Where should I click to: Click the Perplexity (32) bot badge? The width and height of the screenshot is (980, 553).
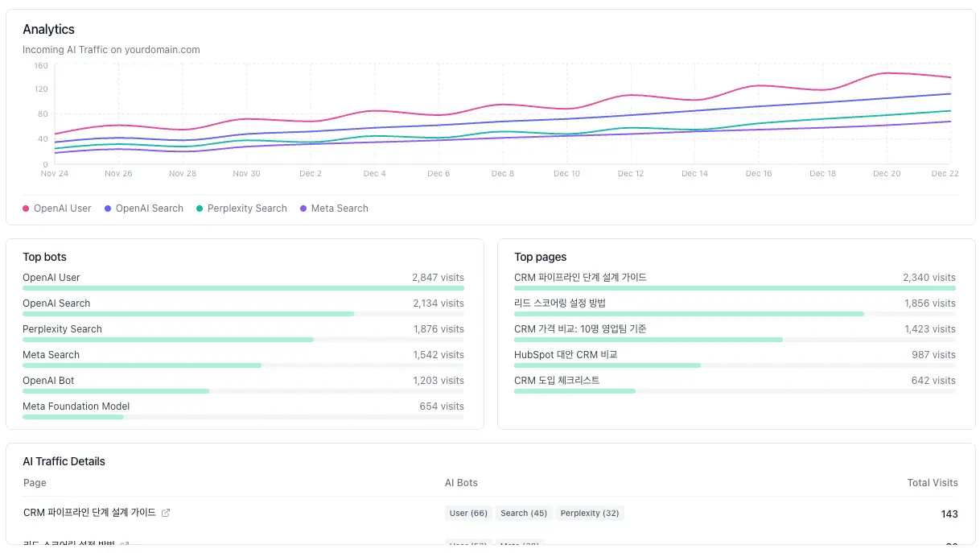pos(590,513)
